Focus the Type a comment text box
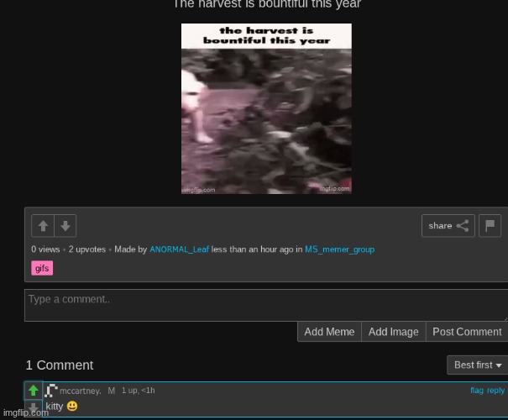Viewport: 508px width, 420px height. [x=264, y=305]
